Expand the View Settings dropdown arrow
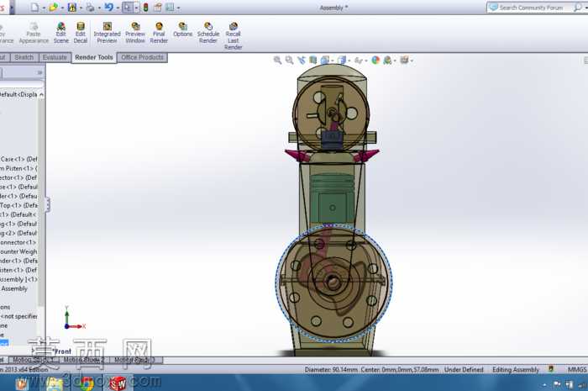 [x=412, y=61]
